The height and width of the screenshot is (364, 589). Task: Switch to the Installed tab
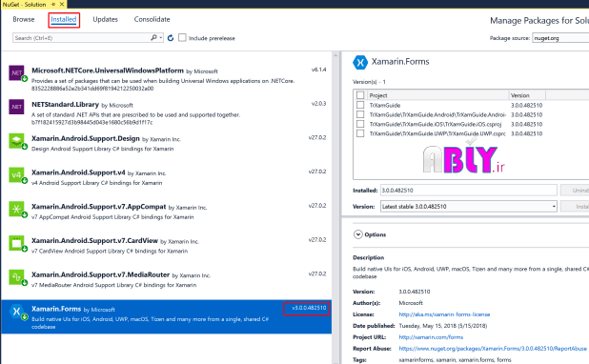click(64, 19)
